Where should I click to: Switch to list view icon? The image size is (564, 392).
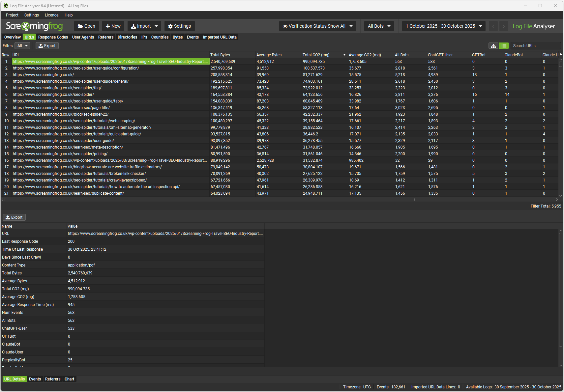[x=504, y=46]
